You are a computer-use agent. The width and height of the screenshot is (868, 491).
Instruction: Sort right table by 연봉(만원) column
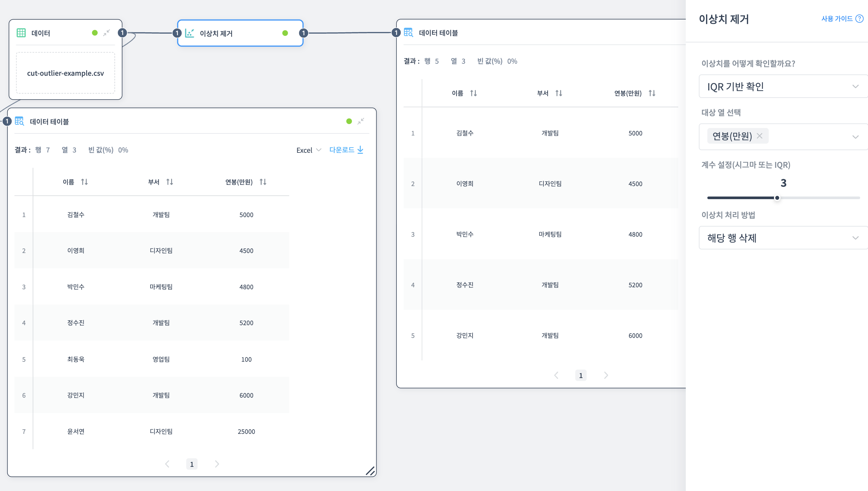[x=652, y=93]
